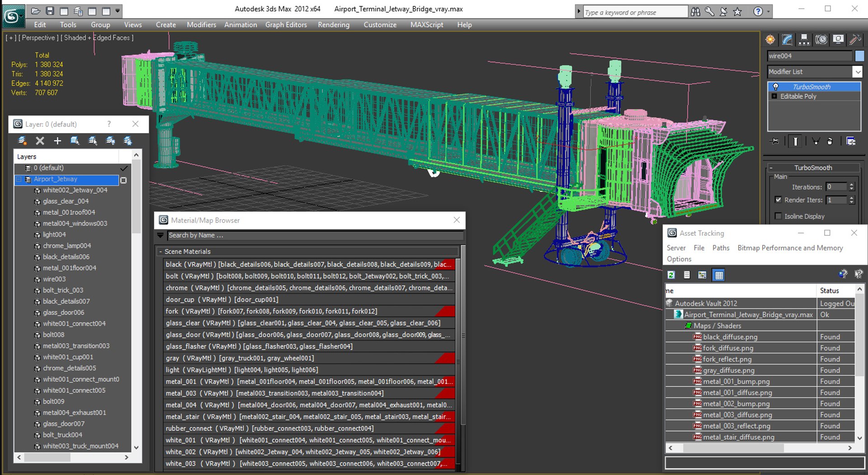The width and height of the screenshot is (868, 475).
Task: Select the door_cup (VRayMtl) material row
Action: point(309,299)
